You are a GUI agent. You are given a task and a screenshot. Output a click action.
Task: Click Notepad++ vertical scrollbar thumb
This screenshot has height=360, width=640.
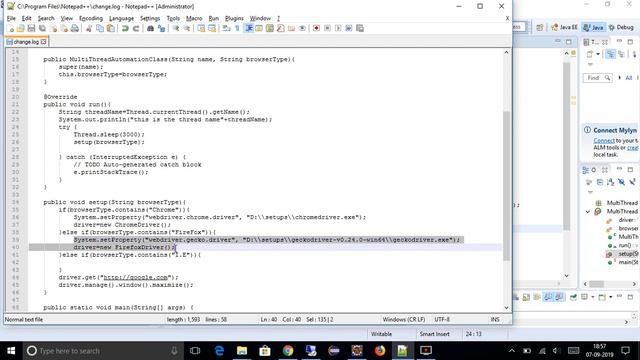pos(506,186)
